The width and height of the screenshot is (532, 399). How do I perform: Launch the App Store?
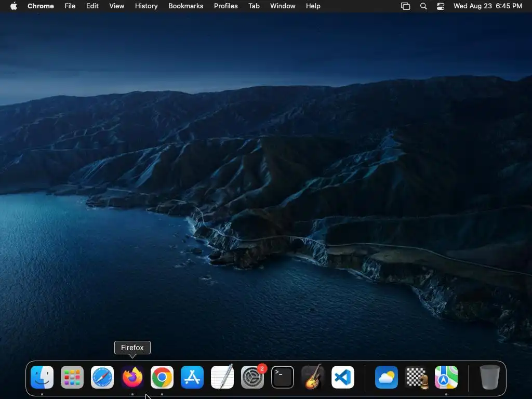tap(192, 377)
